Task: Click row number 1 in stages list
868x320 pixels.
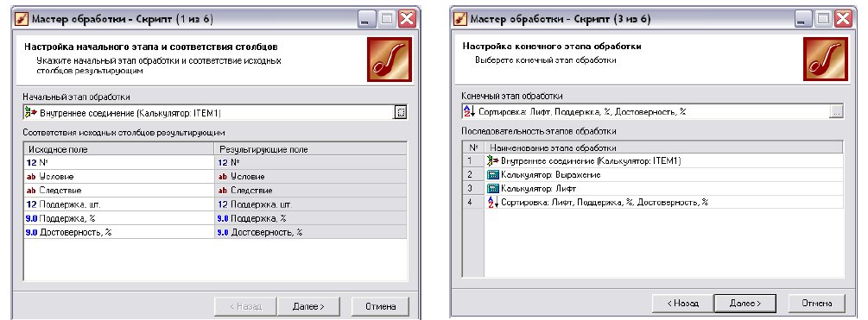Action: pos(472,160)
